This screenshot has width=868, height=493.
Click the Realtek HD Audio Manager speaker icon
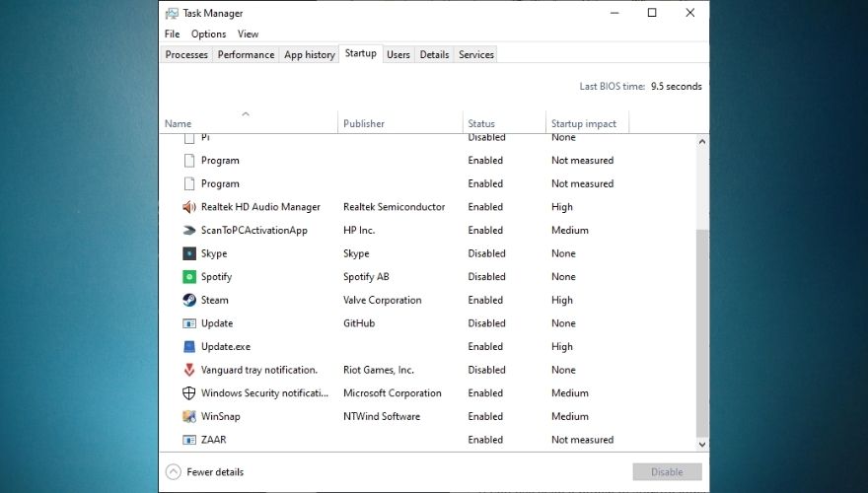coord(188,207)
